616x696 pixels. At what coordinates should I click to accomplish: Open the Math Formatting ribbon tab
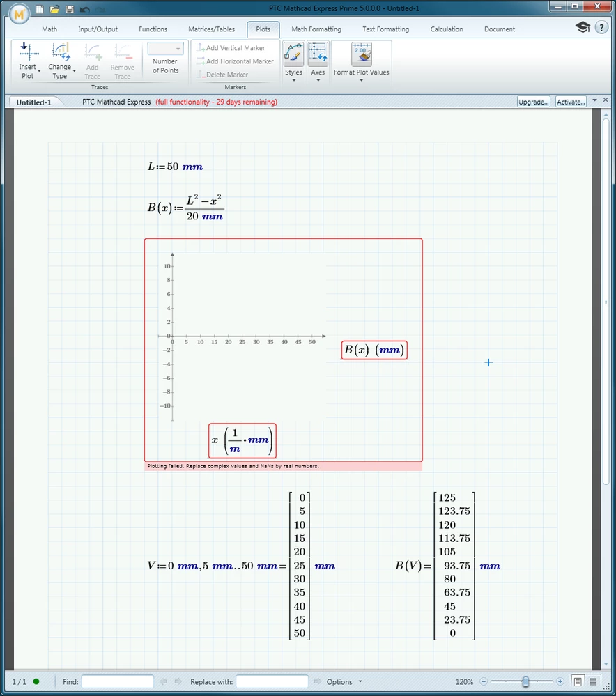tap(316, 29)
